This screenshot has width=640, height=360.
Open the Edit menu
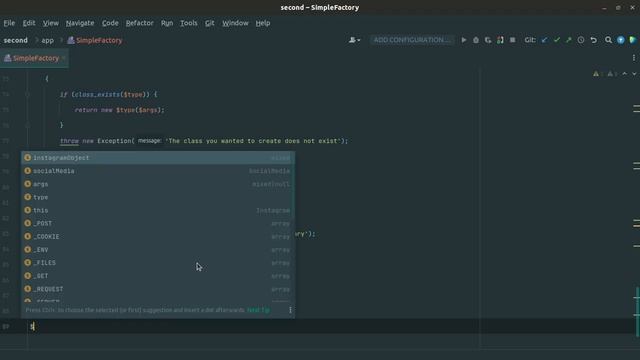click(29, 23)
